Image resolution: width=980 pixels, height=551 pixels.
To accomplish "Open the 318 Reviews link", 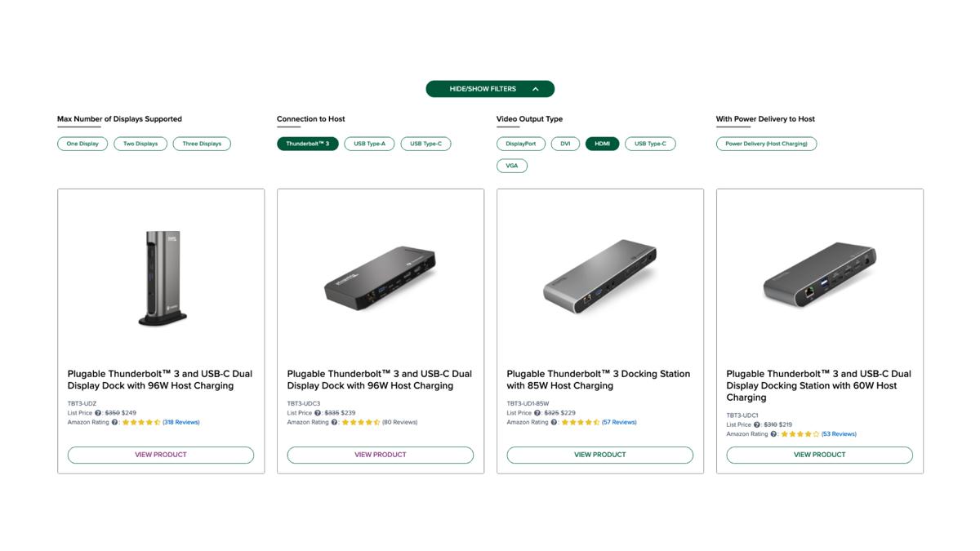I will click(x=181, y=422).
